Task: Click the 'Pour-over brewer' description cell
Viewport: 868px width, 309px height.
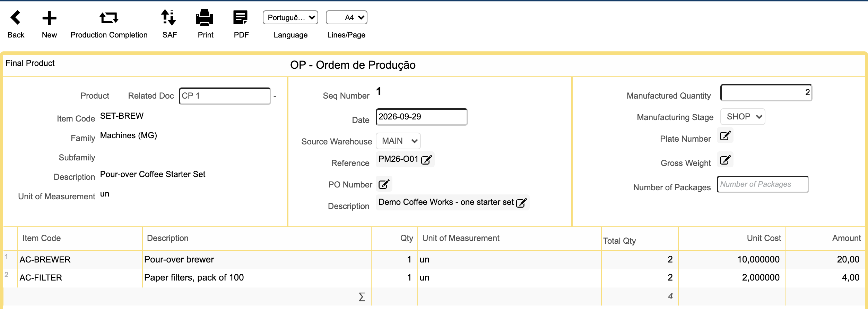Action: (257, 259)
